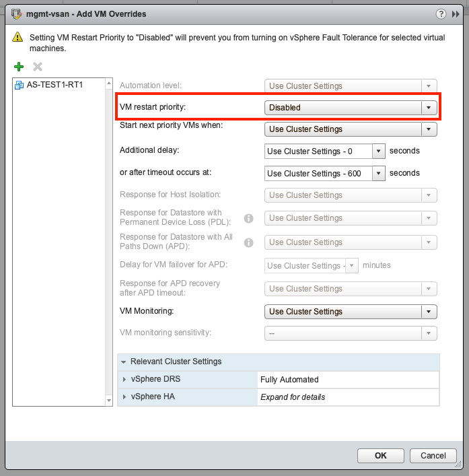Open the APD response dropdown

click(x=351, y=242)
